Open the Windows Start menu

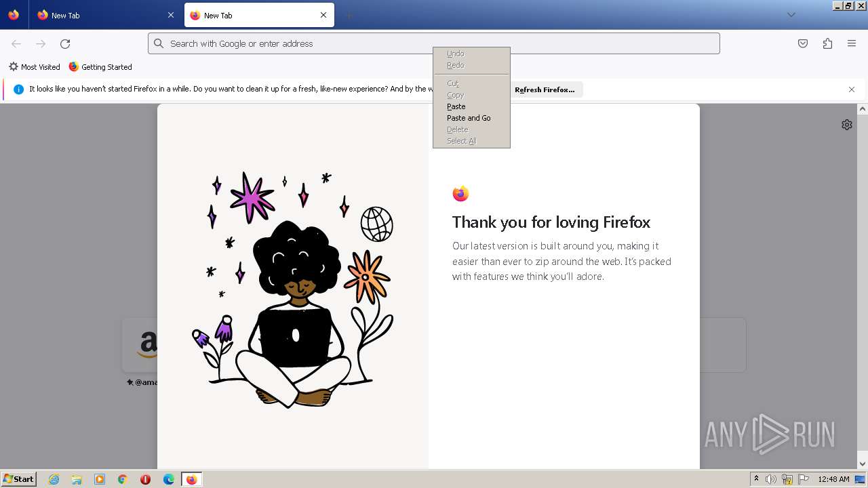[x=18, y=479]
